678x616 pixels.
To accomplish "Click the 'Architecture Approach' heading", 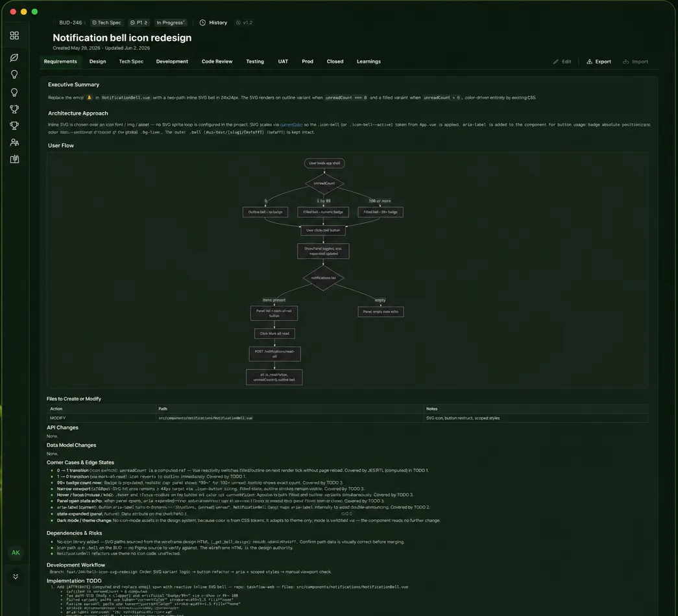I will pyautogui.click(x=78, y=113).
